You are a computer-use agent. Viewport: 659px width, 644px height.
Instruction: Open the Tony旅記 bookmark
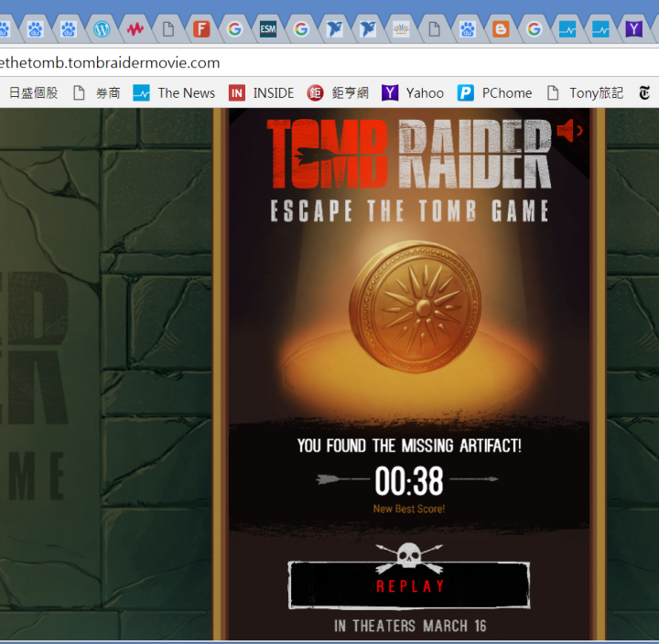[596, 92]
